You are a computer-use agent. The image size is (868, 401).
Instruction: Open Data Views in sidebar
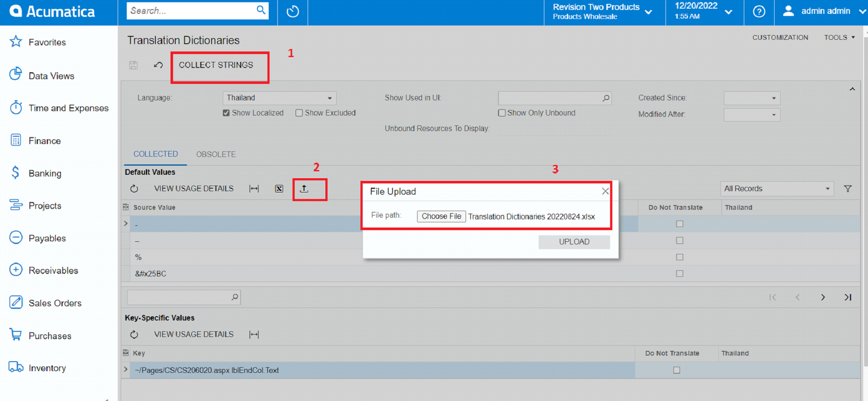pos(42,75)
